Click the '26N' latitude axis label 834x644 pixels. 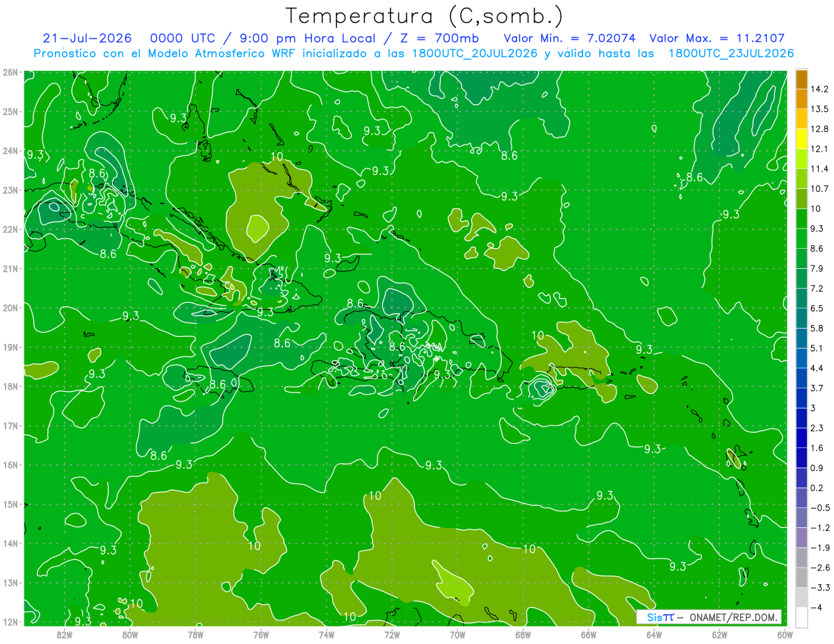(10, 72)
